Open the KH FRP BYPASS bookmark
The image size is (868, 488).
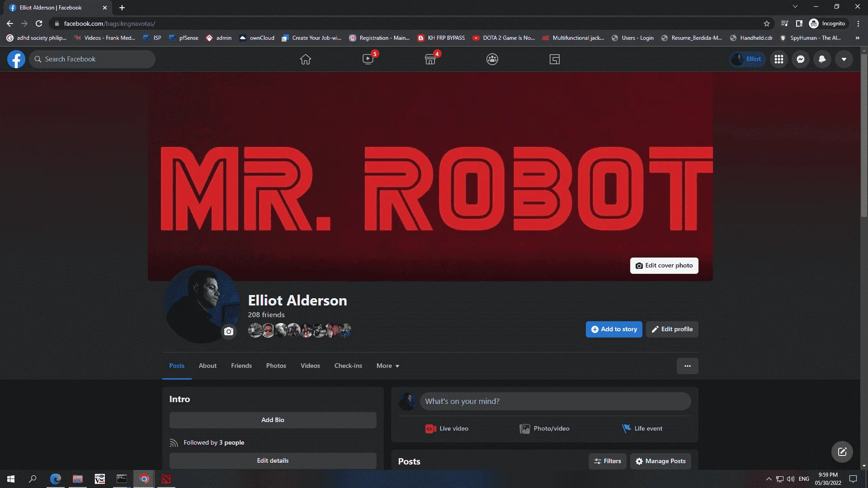(441, 38)
